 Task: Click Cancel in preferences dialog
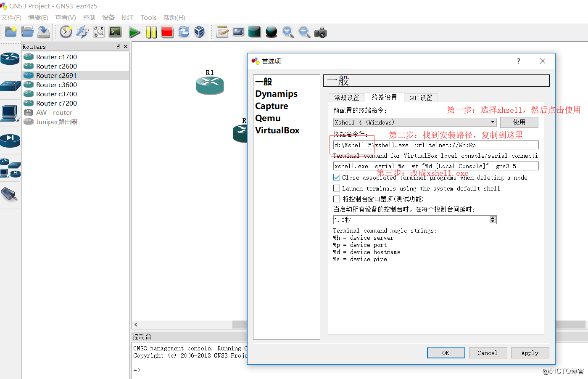pos(488,353)
